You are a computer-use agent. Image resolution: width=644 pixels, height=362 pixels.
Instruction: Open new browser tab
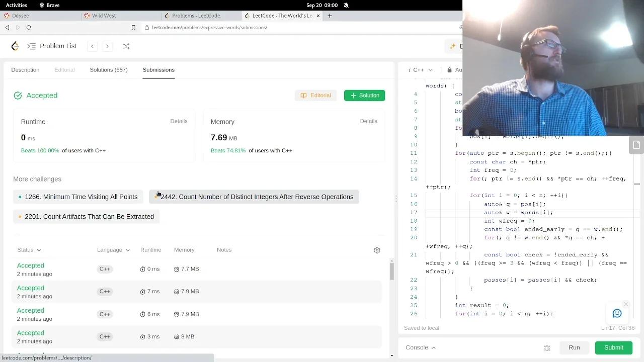(x=330, y=16)
